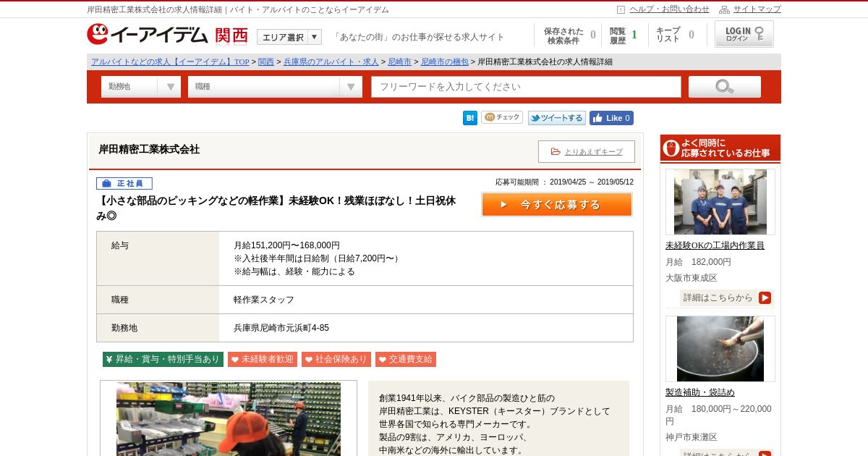The height and width of the screenshot is (456, 868).
Task: Click 詳細はこちらから for 大阪市東成区 job
Action: pos(727,297)
